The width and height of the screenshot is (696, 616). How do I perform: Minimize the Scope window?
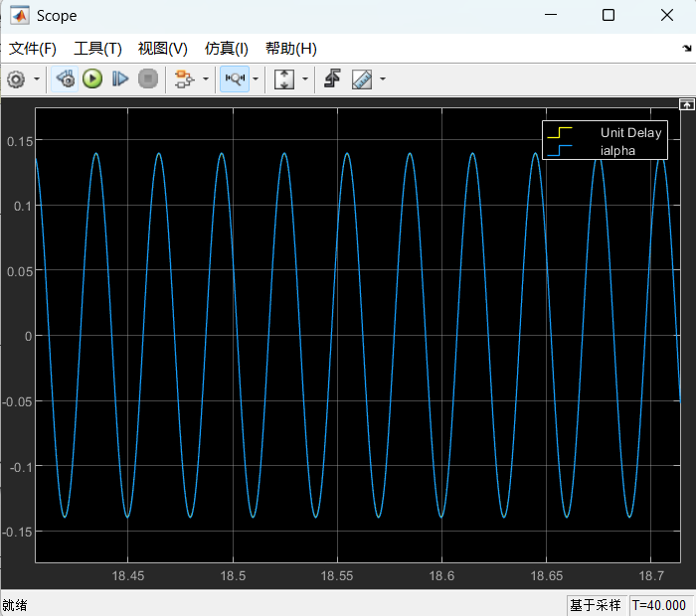551,15
